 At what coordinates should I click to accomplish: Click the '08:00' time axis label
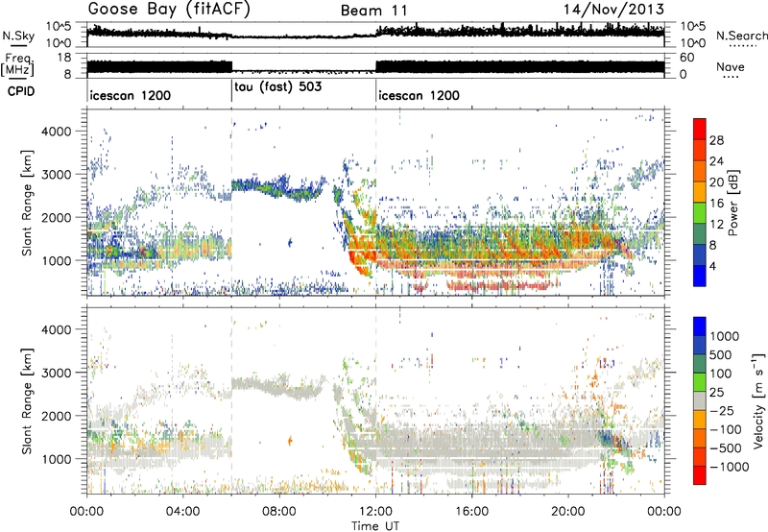pos(279,512)
